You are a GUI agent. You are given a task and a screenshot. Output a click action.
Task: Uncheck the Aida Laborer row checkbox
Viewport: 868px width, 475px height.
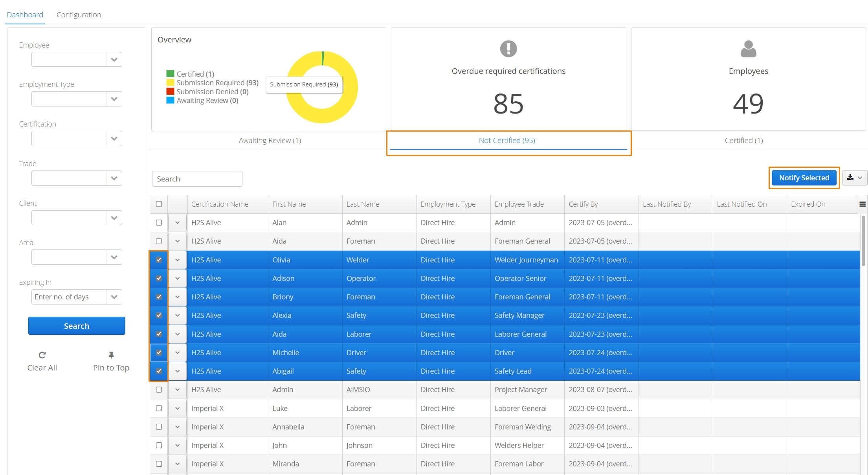pyautogui.click(x=159, y=334)
